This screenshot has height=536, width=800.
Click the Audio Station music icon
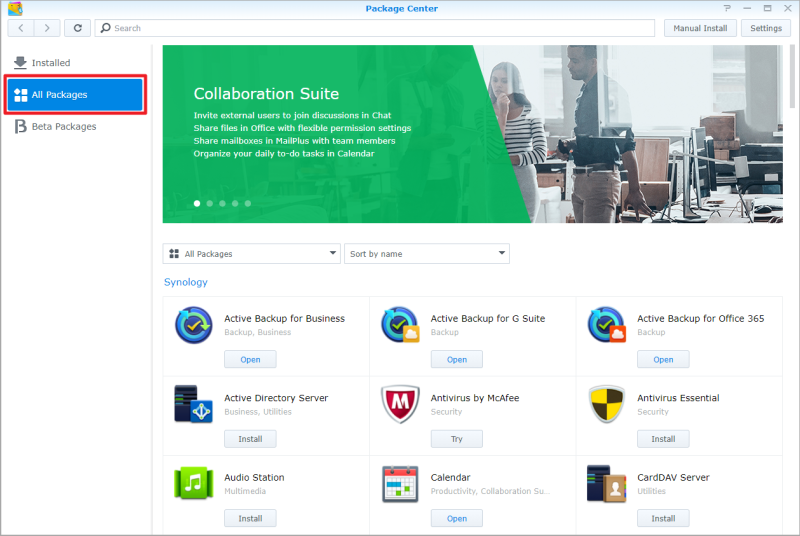pyautogui.click(x=193, y=483)
